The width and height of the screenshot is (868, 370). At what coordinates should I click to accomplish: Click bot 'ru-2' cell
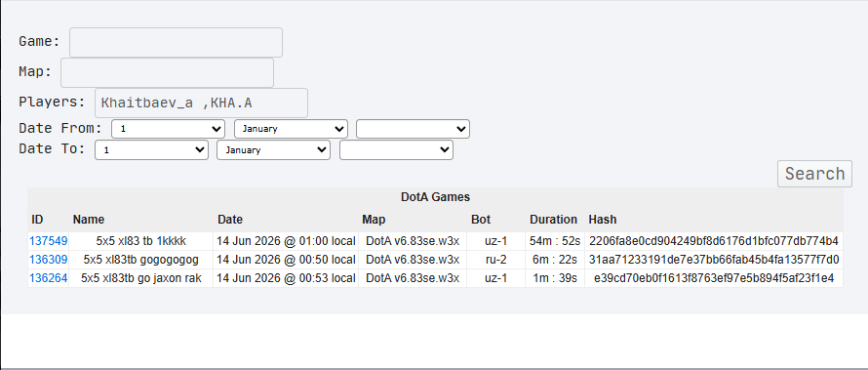click(x=495, y=260)
